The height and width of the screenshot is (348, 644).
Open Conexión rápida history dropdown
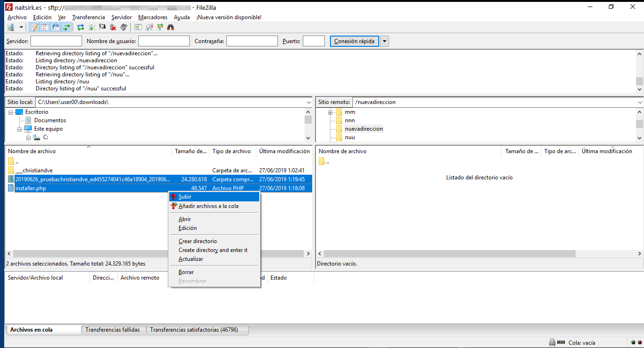coord(385,41)
